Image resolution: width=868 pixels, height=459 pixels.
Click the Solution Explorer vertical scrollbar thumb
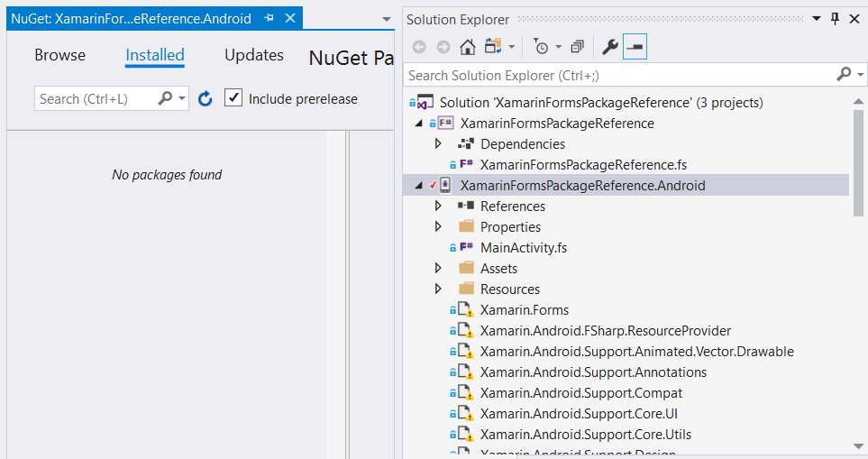point(859,163)
